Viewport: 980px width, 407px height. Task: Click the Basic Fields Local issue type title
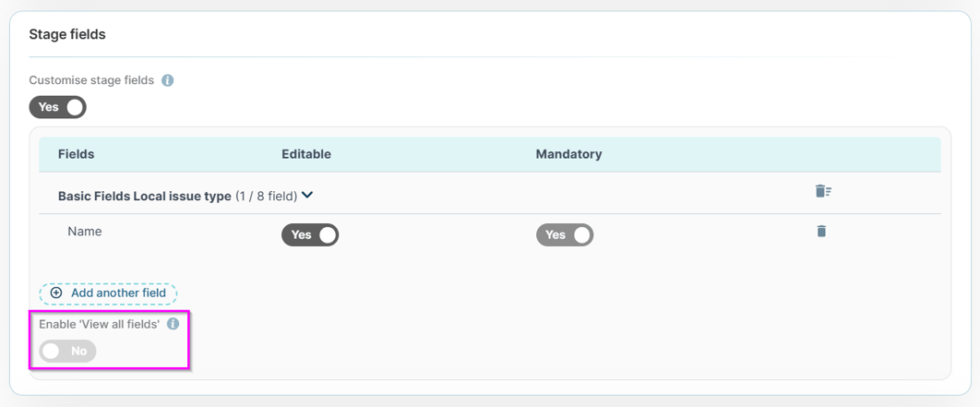(144, 197)
